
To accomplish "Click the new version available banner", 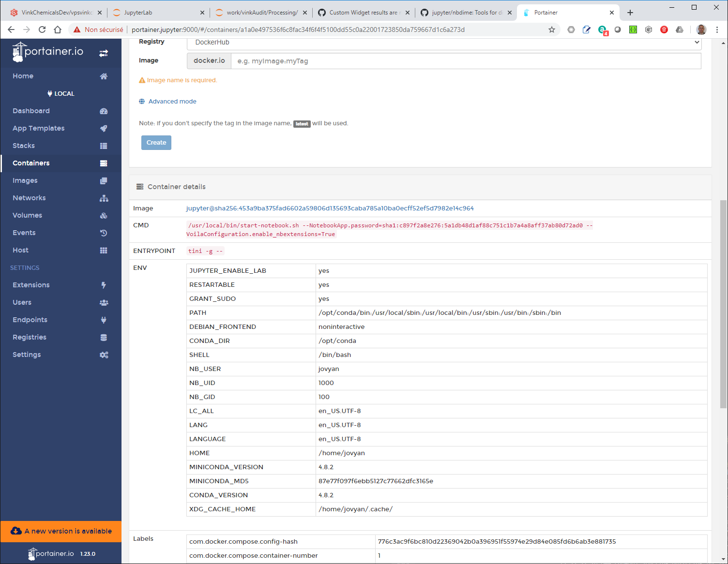I will click(x=61, y=531).
